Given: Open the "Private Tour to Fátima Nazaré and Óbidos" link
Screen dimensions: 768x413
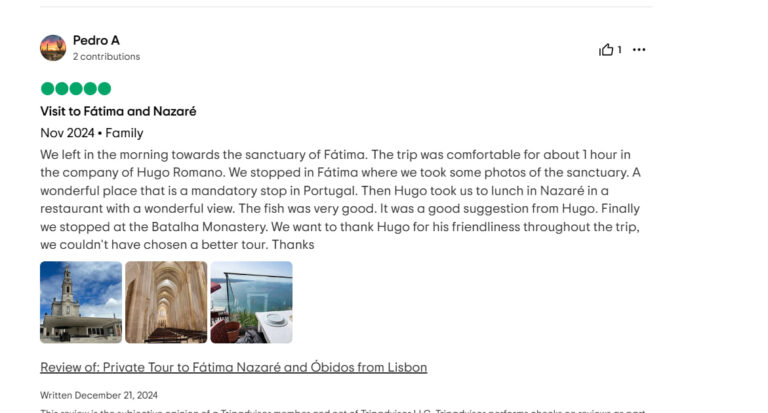Looking at the screenshot, I should (x=233, y=367).
